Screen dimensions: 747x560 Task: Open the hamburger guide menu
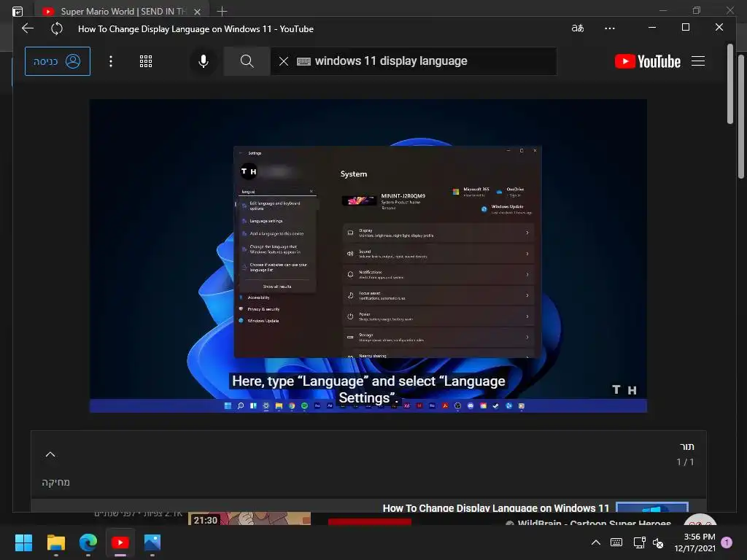[698, 61]
